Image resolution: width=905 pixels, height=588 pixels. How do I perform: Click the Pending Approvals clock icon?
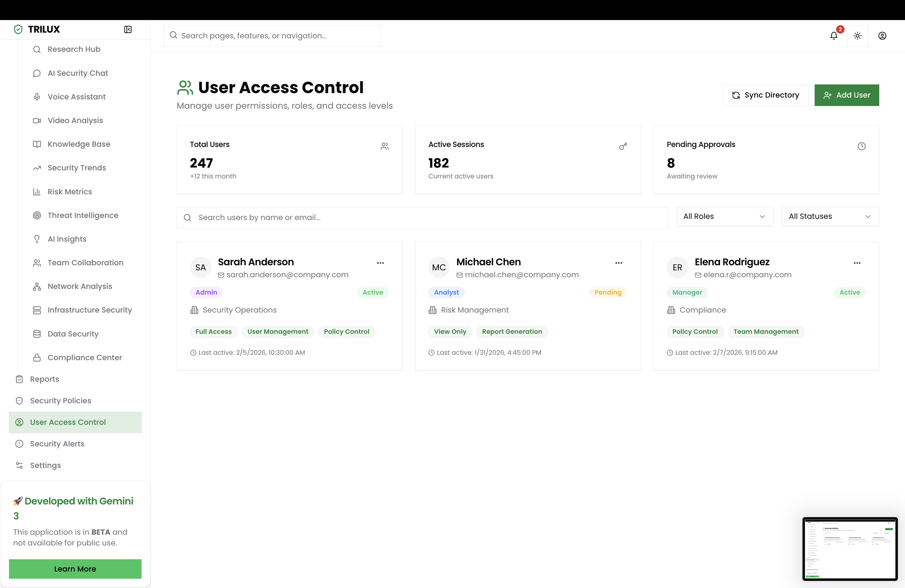click(x=861, y=146)
